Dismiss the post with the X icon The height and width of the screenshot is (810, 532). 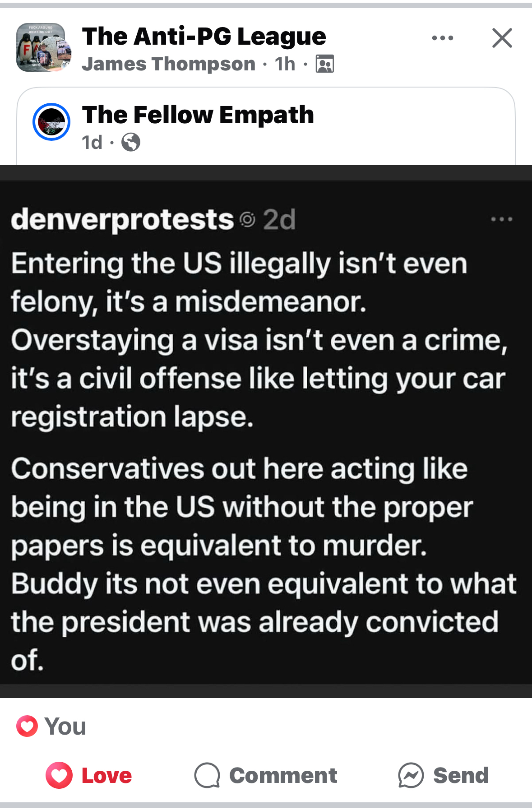(502, 38)
